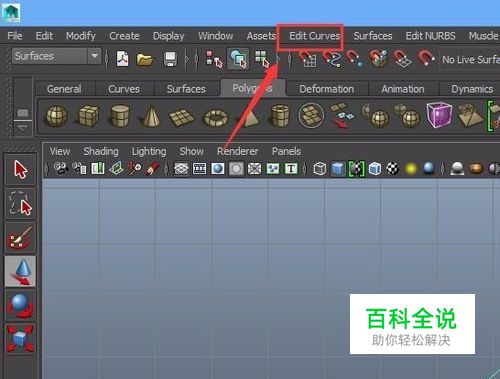Save the scene with the floppy disk icon
The width and height of the screenshot is (500, 379).
170,59
